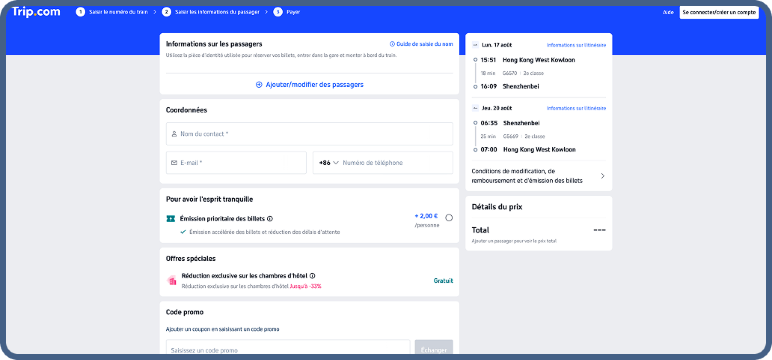Open Informations sur l'itinéraire for Jeu. 20 août
The height and width of the screenshot is (360, 772).
click(577, 108)
